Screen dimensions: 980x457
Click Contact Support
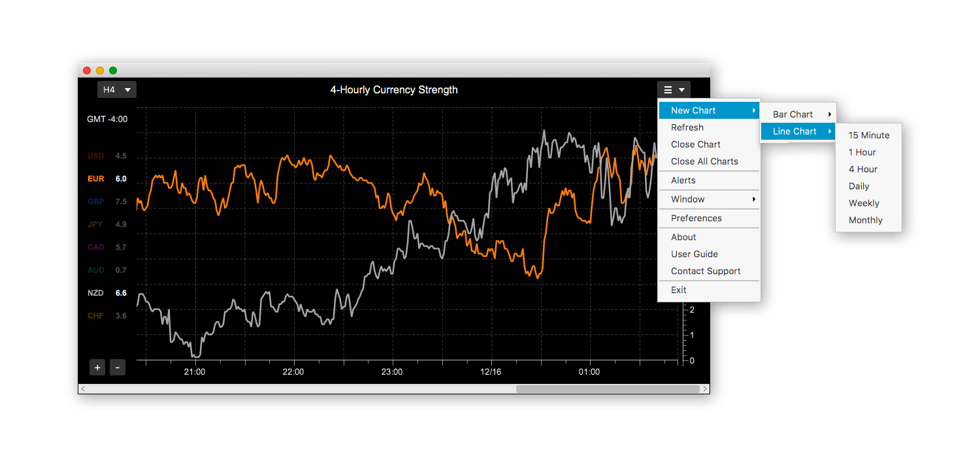click(706, 271)
